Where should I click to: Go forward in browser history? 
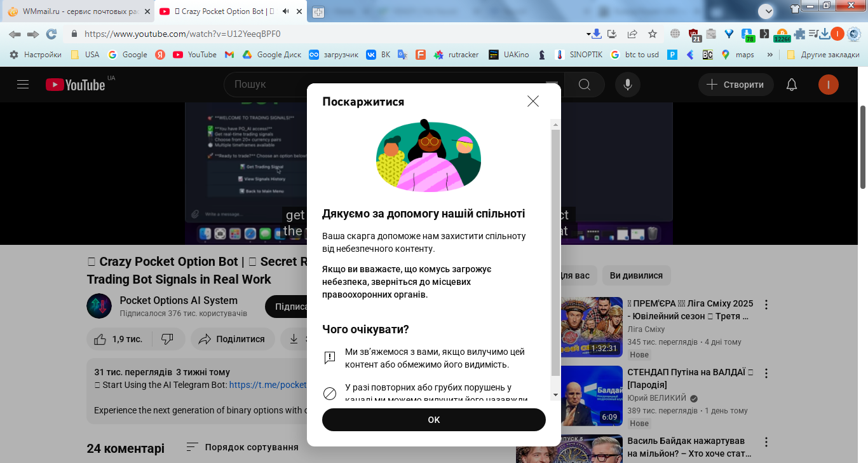coord(32,34)
